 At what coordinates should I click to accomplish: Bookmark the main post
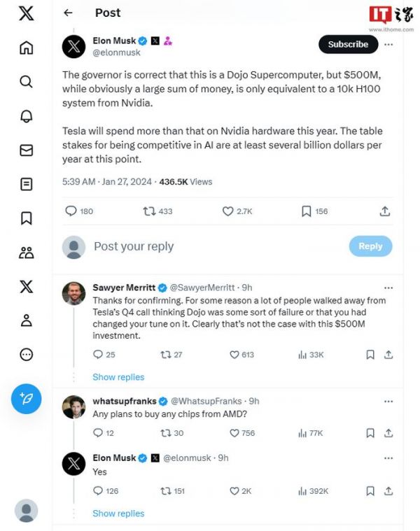pyautogui.click(x=306, y=211)
